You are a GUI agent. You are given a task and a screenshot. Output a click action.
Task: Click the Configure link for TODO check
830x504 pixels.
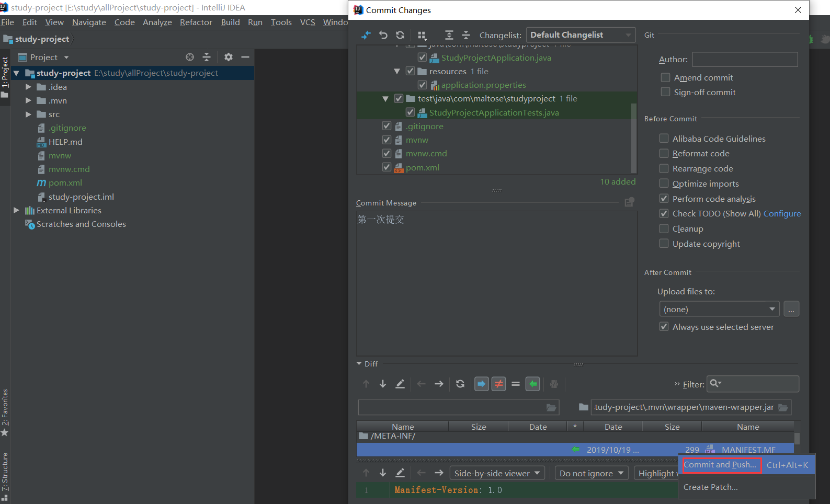[x=782, y=213]
